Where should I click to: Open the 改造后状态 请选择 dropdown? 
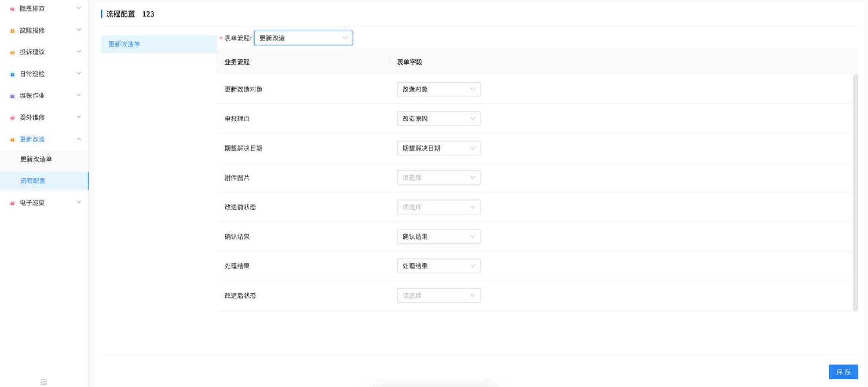[x=438, y=296]
